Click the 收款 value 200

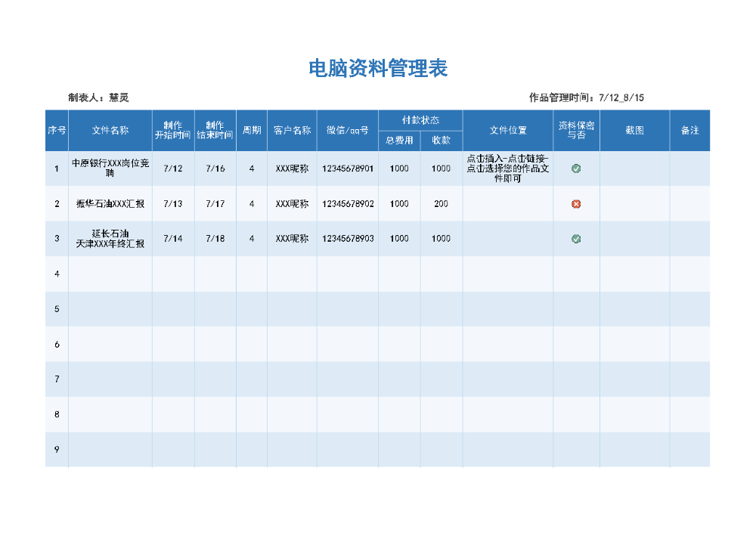coord(442,204)
